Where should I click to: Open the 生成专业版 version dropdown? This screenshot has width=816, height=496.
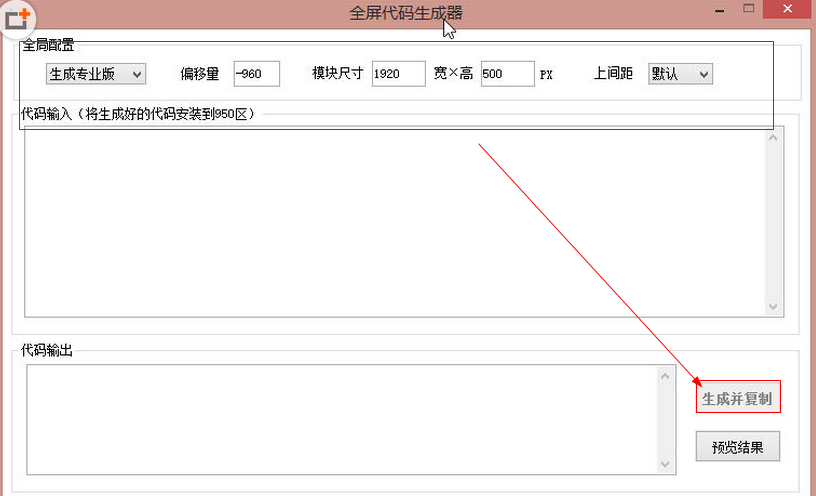coord(95,74)
